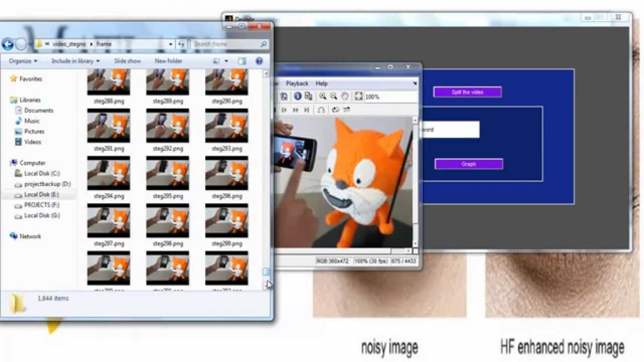Viewport: 644px width, 362px height.
Task: Open Local Disk (E:) in navigation pane
Action: (x=41, y=195)
